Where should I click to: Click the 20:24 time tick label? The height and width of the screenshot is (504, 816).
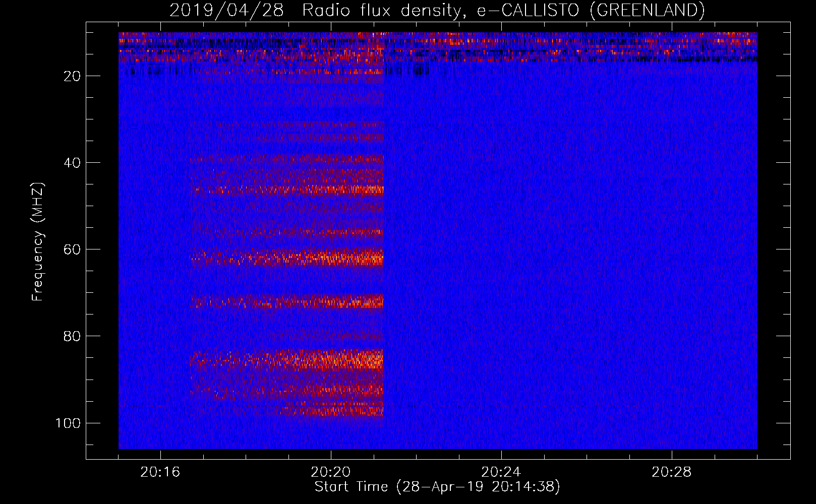tap(501, 472)
